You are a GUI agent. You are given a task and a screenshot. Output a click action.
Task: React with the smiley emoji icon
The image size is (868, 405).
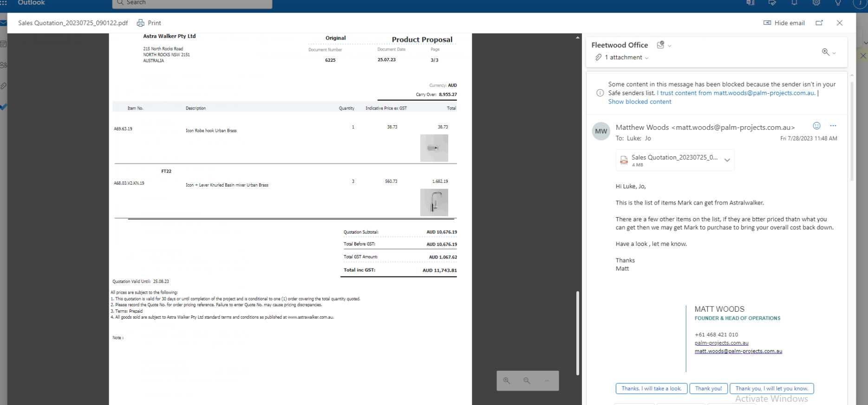[816, 126]
